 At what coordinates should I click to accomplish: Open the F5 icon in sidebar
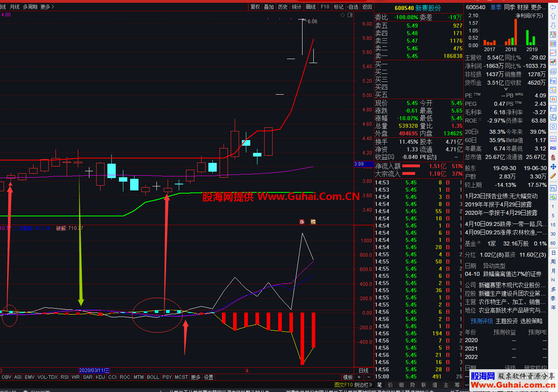553,188
